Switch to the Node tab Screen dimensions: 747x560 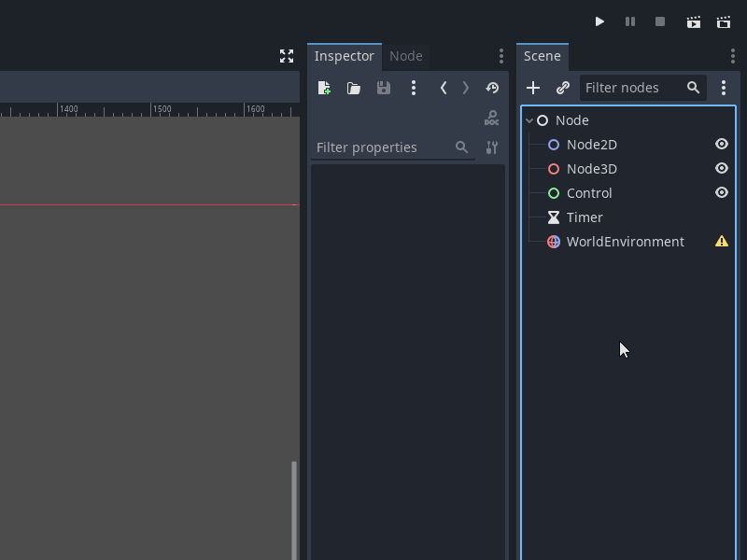pos(406,56)
